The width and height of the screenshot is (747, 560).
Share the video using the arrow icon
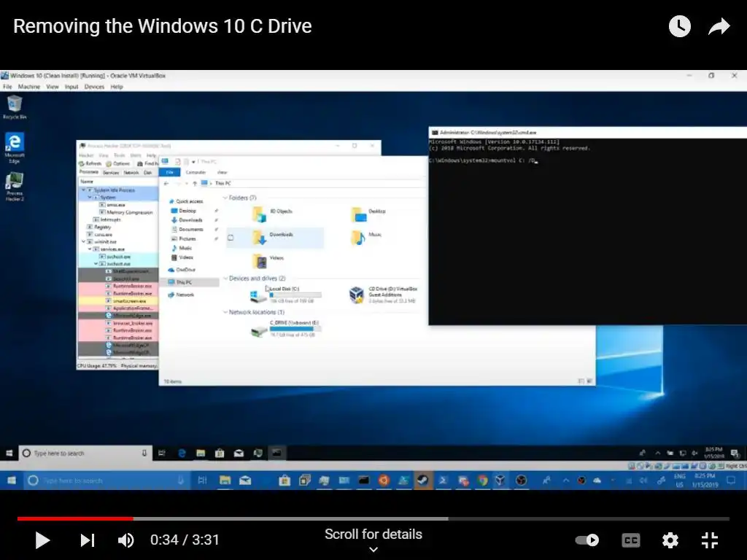point(719,26)
